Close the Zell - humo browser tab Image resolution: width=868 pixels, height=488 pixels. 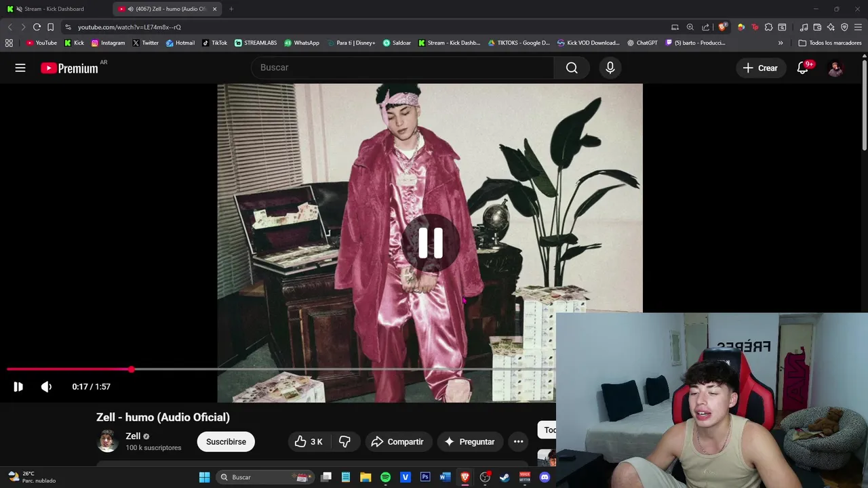pos(215,9)
